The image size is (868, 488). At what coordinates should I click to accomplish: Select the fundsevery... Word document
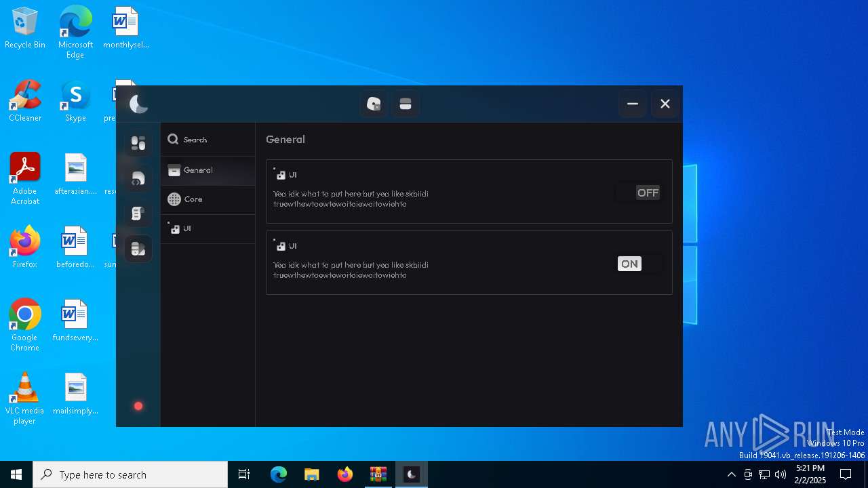pos(75,321)
